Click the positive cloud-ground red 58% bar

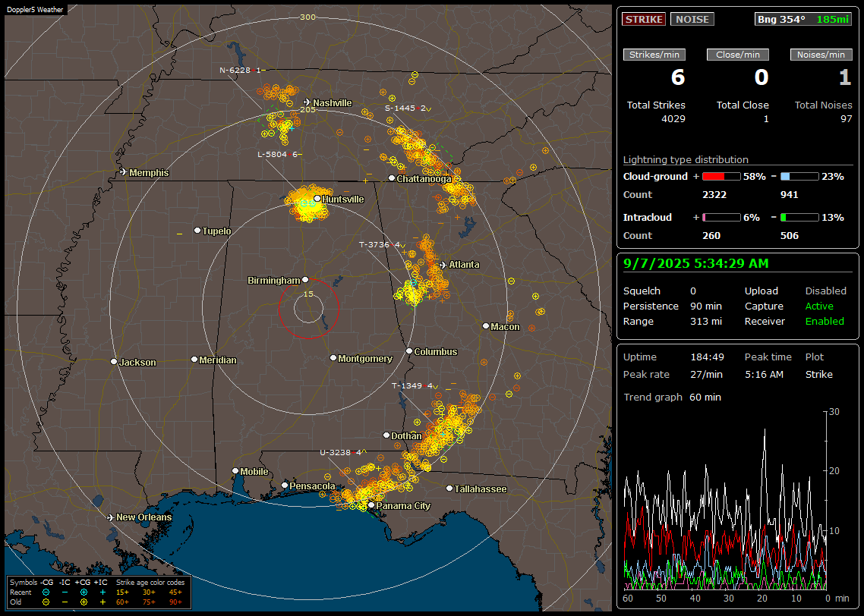click(x=721, y=177)
